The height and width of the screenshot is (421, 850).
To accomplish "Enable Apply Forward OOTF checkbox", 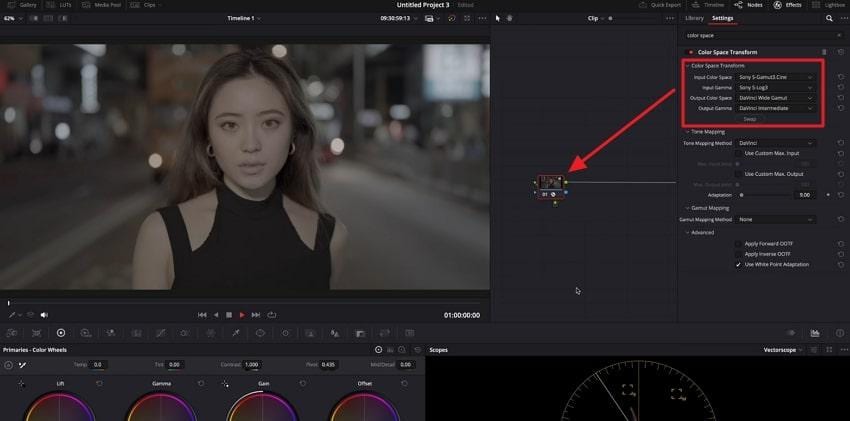I will coord(738,244).
